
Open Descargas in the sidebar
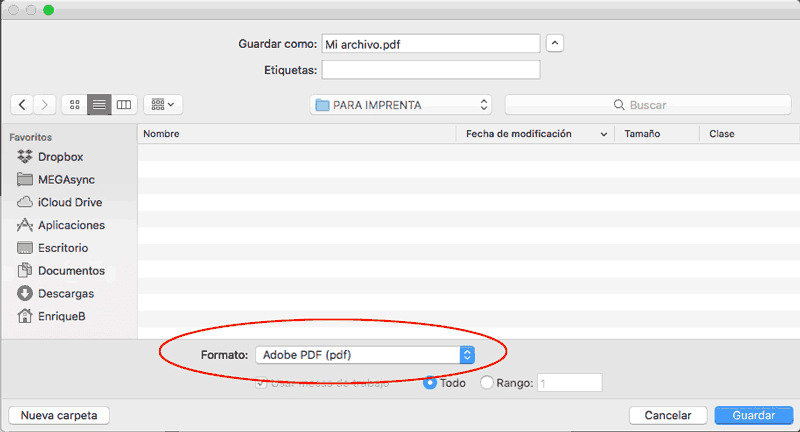[x=55, y=294]
